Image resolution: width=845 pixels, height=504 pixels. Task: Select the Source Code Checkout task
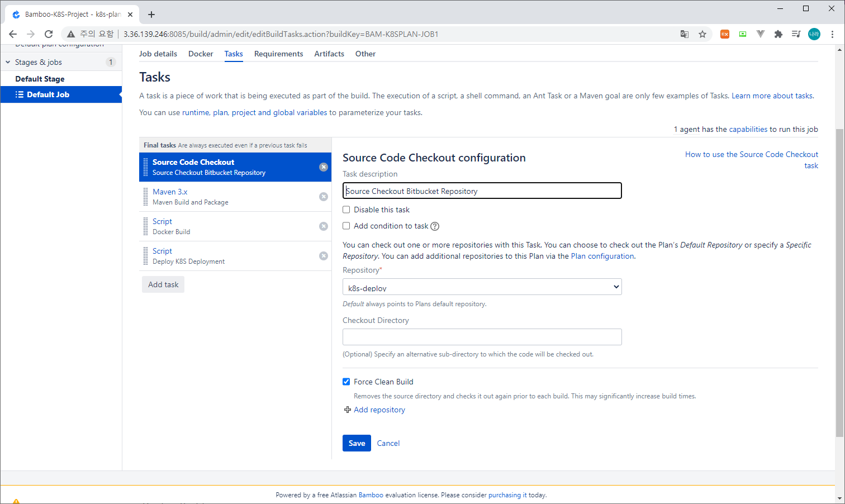(235, 167)
